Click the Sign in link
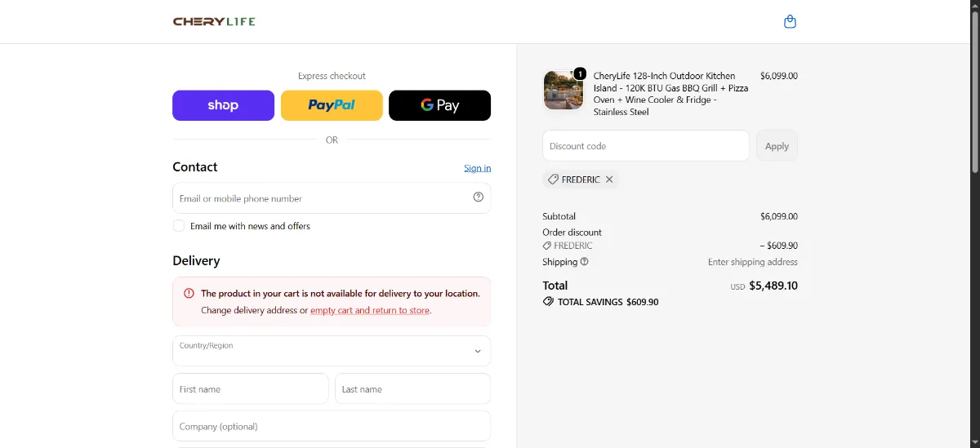Image resolution: width=980 pixels, height=448 pixels. coord(477,168)
